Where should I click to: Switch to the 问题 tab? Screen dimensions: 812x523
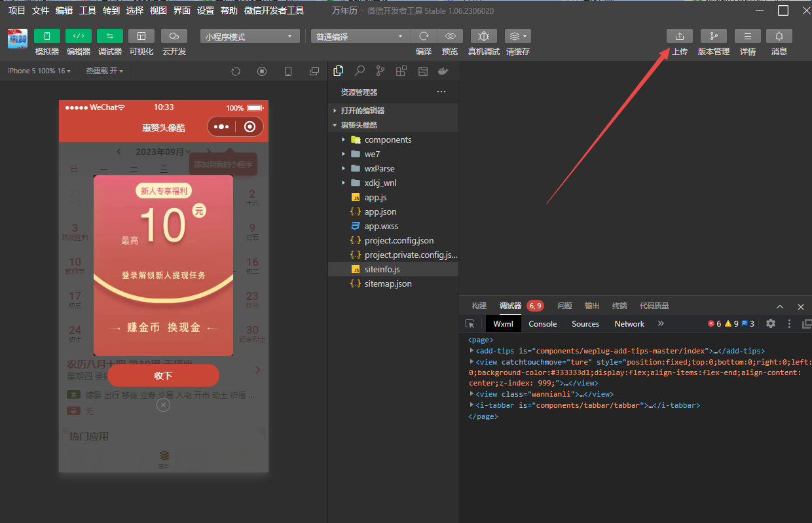564,306
